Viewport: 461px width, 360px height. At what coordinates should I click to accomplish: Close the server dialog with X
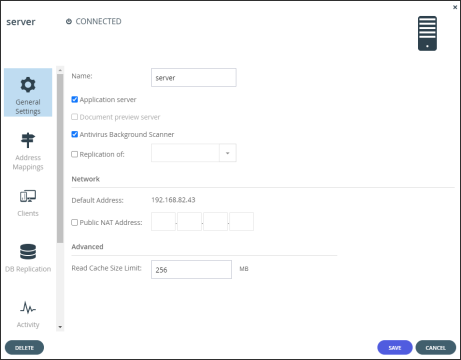click(455, 7)
